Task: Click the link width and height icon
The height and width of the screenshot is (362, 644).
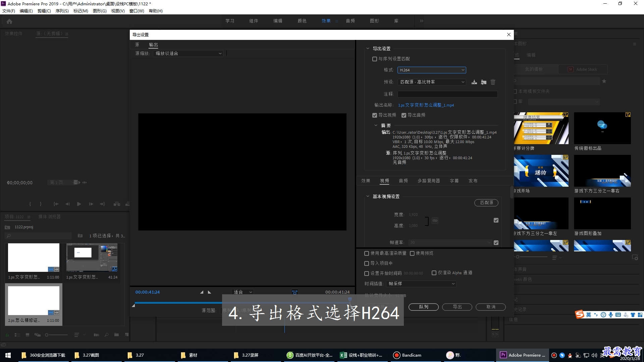Action: [435, 220]
